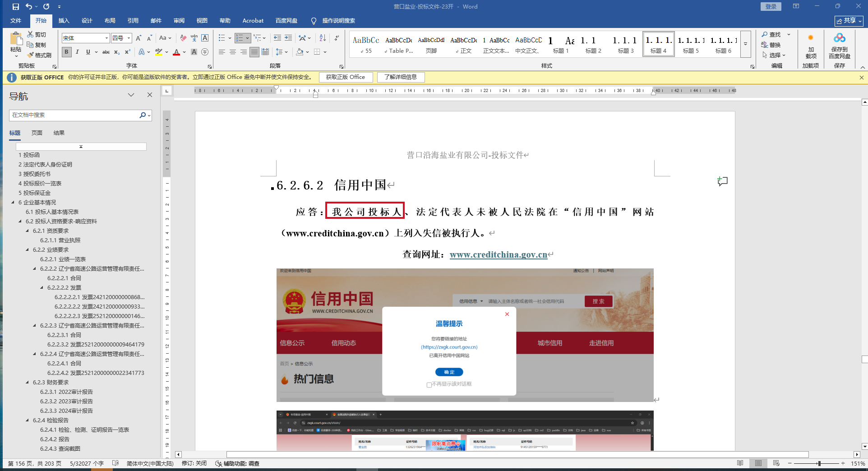
Task: Open text effects and typography
Action: click(x=142, y=52)
